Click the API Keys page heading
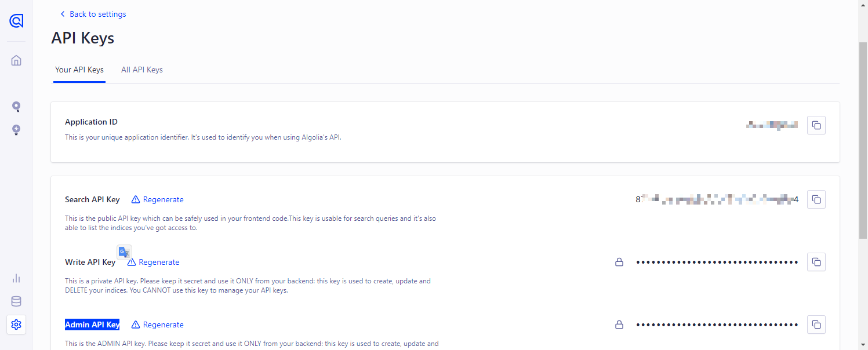Viewport: 868px width, 350px height. pos(83,38)
